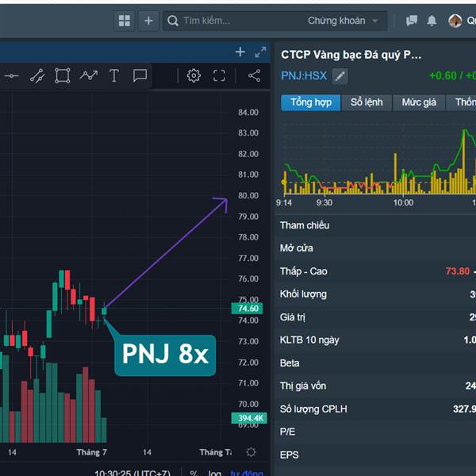Screen dimensions: 476x476
Task: Click the Giá trị row label
Action: coord(292,317)
